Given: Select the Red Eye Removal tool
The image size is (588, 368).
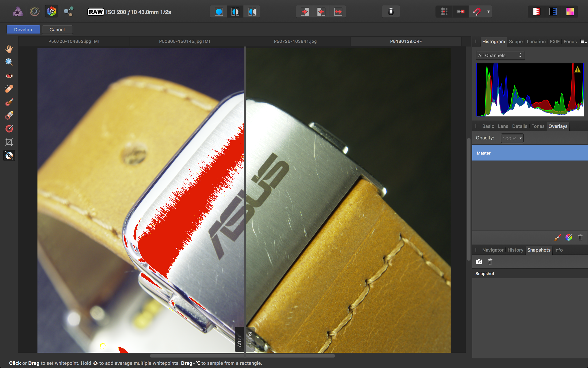Looking at the screenshot, I should (9, 76).
